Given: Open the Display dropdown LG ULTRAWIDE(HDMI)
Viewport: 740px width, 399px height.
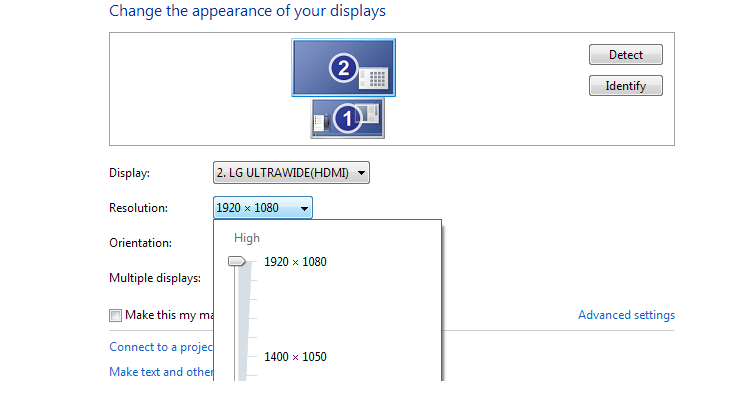Looking at the screenshot, I should point(291,173).
